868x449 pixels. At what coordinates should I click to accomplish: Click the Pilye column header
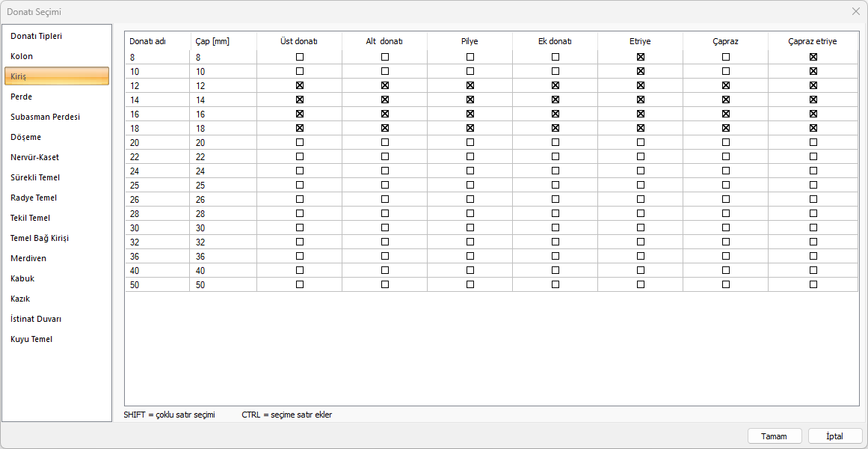pyautogui.click(x=470, y=41)
